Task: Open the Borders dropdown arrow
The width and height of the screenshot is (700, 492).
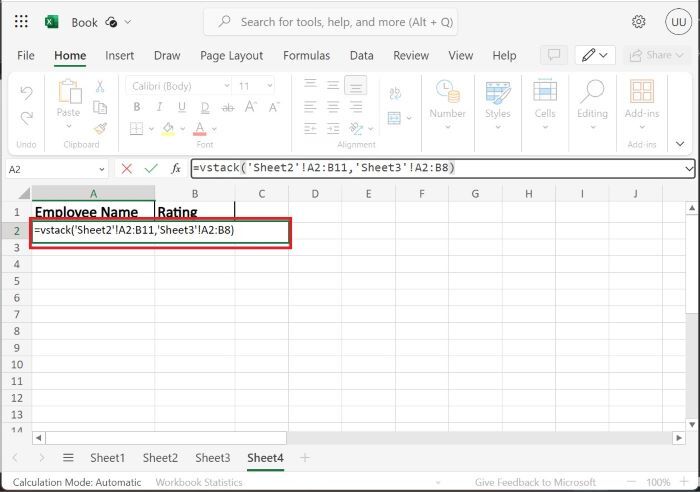Action: [151, 129]
